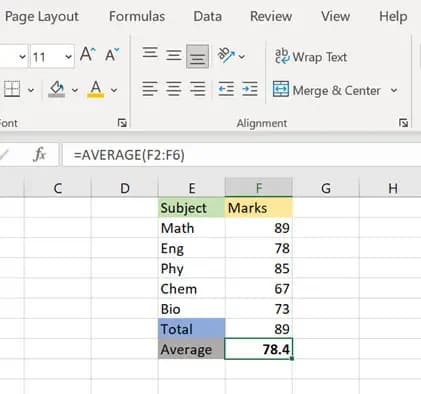
Task: Open the Orientation dropdown arrow
Action: coord(242,57)
